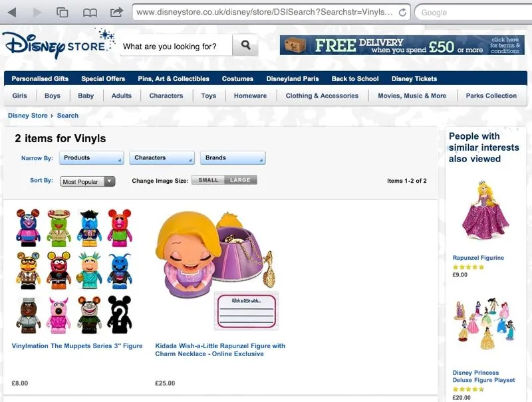Tap the browser forward arrow
This screenshot has width=532, height=402.
point(37,13)
